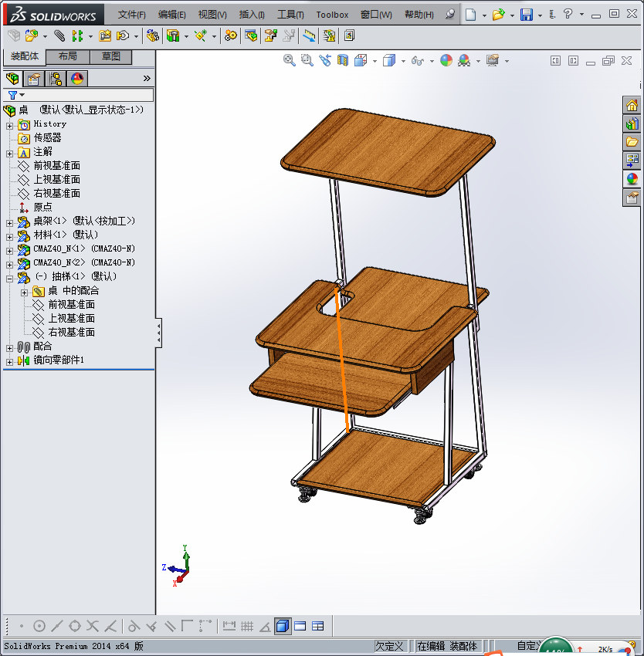Viewport: 644px width, 656px height.
Task: Click the Edit Appearance colored sphere
Action: [446, 61]
